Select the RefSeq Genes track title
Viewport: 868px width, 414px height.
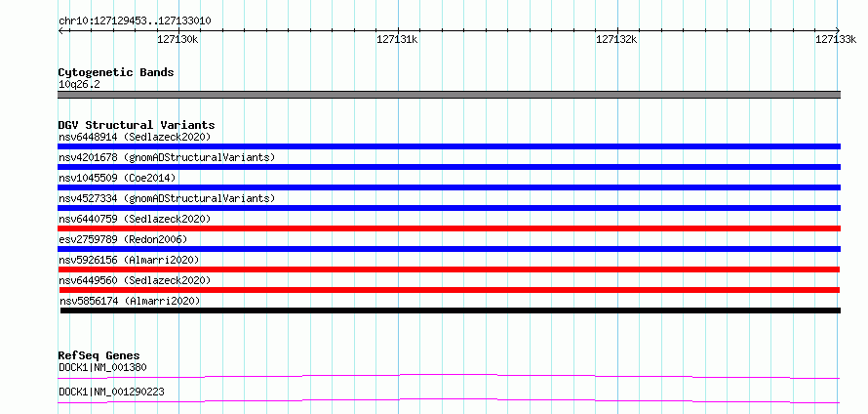pos(99,355)
